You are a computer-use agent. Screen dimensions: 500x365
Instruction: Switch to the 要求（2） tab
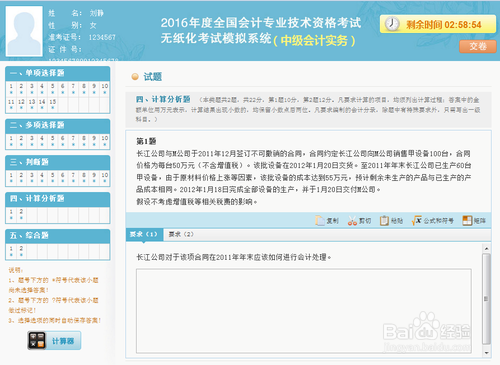point(181,234)
